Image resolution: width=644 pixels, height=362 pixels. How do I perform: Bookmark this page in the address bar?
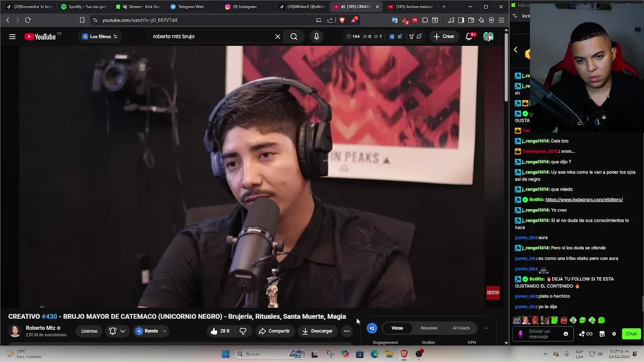tap(82, 20)
